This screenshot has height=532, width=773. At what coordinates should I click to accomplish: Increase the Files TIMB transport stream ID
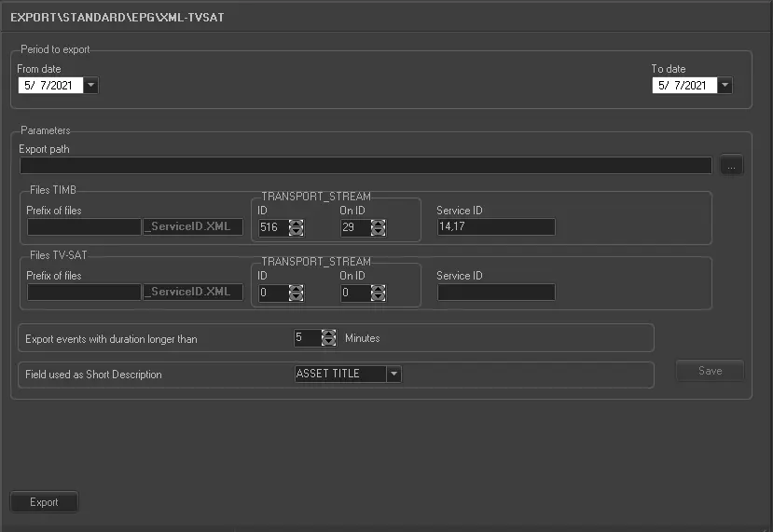pyautogui.click(x=297, y=223)
